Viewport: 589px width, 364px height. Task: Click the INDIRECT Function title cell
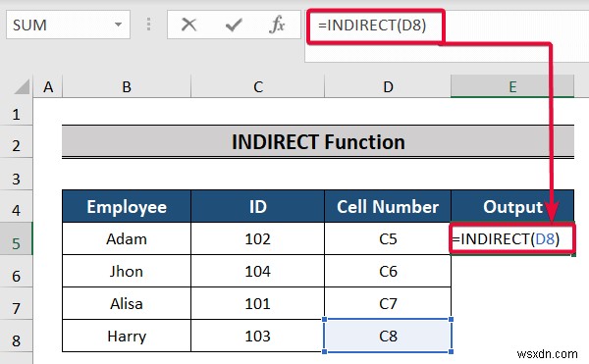click(x=318, y=141)
